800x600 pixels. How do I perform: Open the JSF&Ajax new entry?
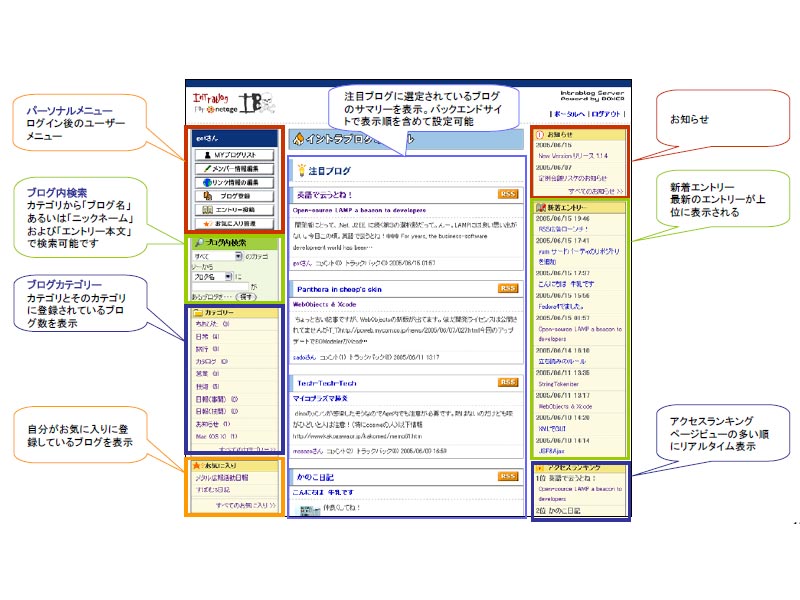(x=552, y=451)
